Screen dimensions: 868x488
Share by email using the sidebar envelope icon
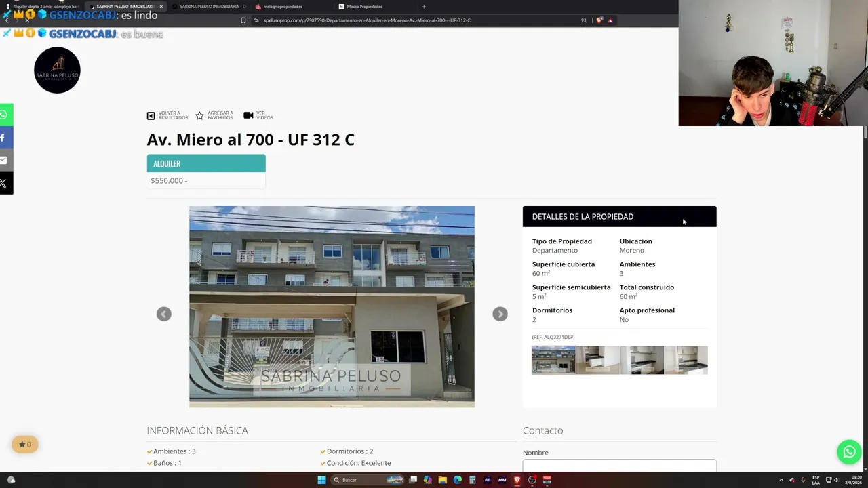(x=5, y=160)
